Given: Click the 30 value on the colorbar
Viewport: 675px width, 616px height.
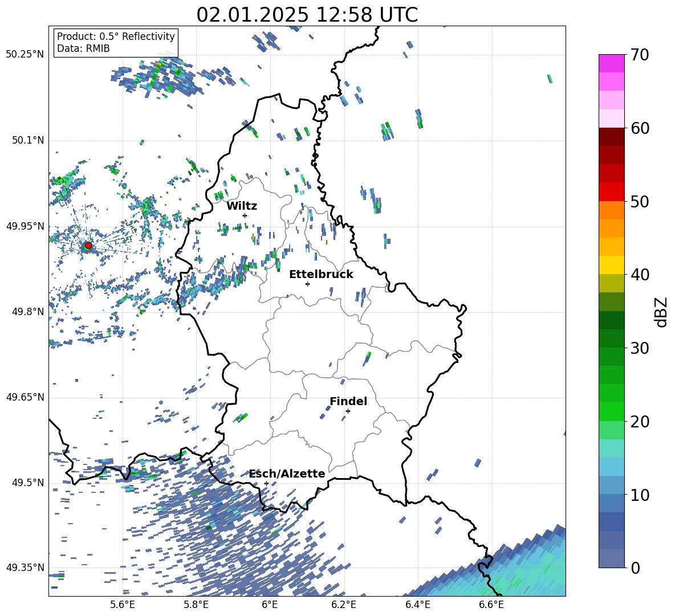Looking at the screenshot, I should coord(639,348).
